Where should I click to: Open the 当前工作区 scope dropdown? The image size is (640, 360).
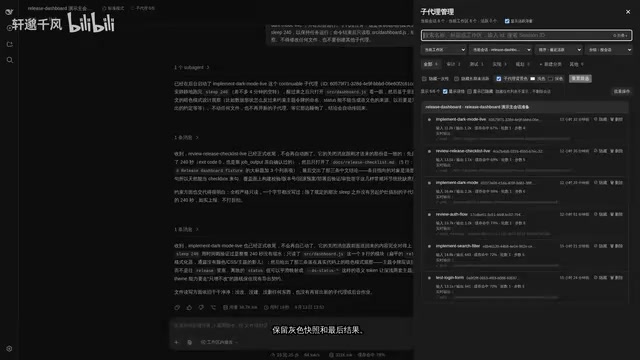pos(444,50)
